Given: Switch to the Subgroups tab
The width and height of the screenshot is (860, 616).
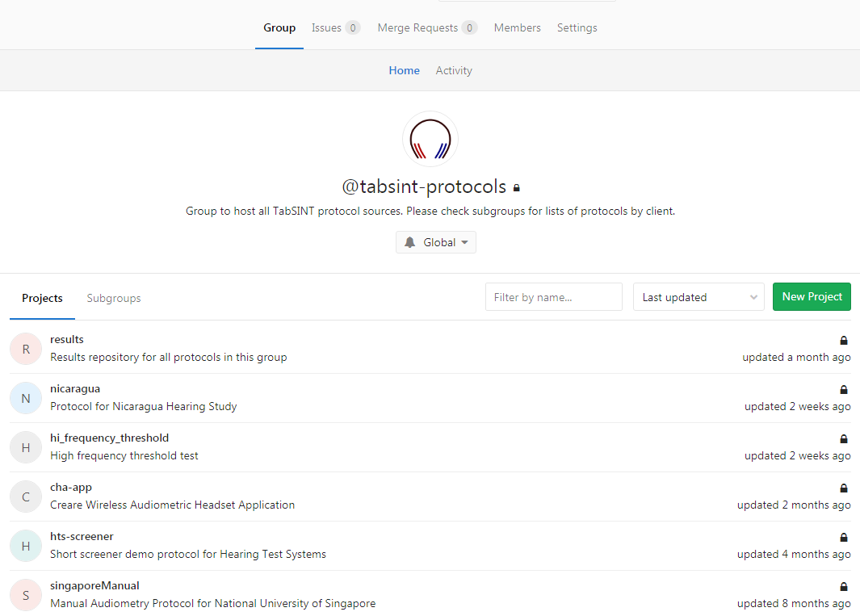Looking at the screenshot, I should 114,298.
